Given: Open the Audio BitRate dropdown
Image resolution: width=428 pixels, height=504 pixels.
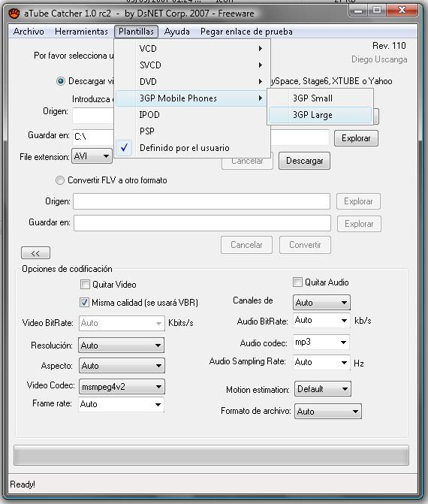Looking at the screenshot, I should 321,321.
